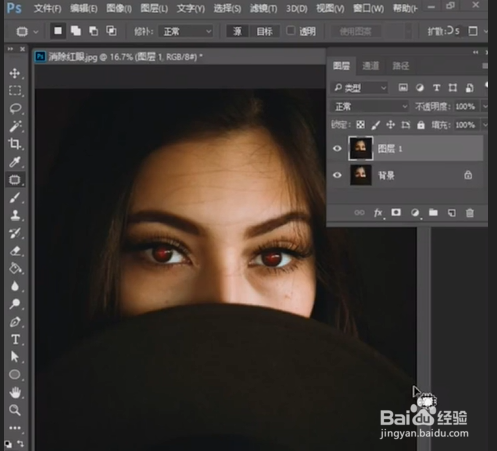This screenshot has height=451, width=497.
Task: Toggle visibility of the 背景 layer
Action: point(337,175)
